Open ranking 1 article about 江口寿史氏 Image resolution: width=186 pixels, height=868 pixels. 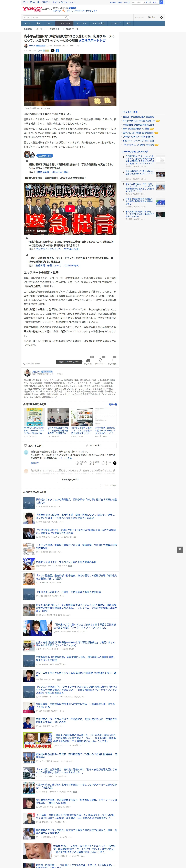[x=140, y=160]
